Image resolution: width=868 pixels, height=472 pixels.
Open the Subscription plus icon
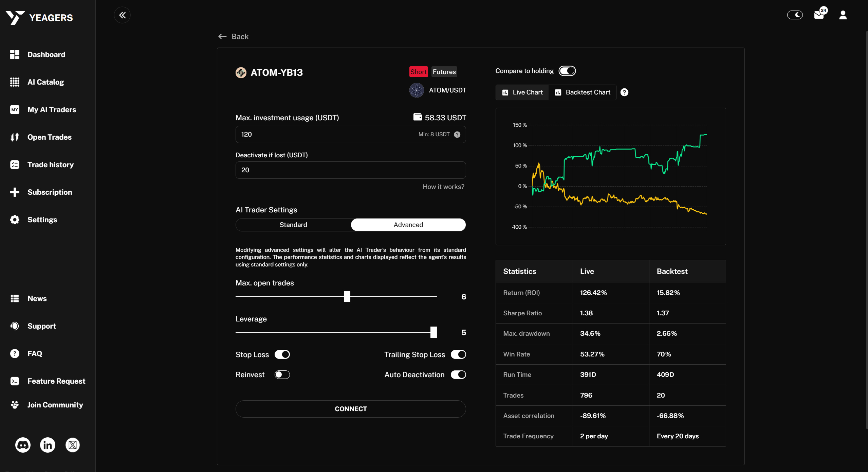(15, 192)
